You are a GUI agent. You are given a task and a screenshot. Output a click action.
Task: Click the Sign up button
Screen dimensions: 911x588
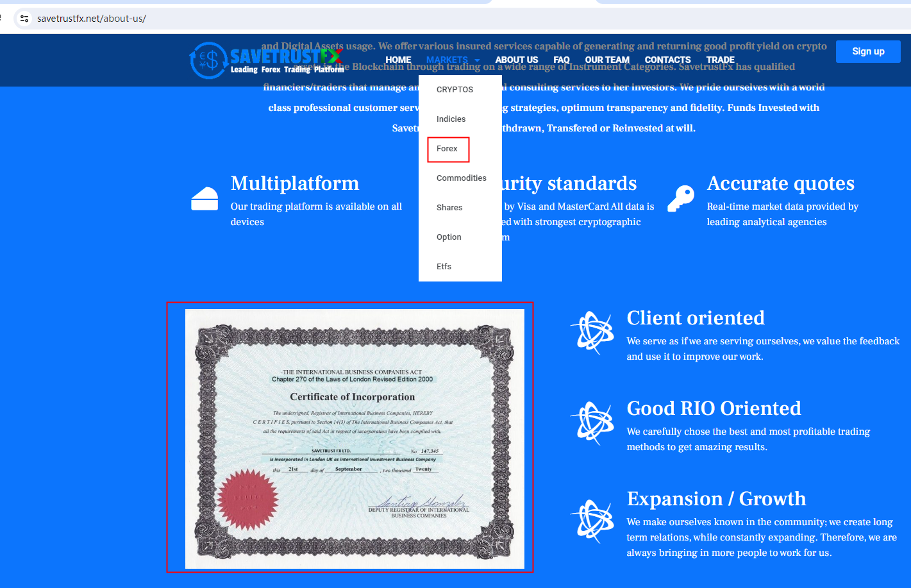pos(868,51)
